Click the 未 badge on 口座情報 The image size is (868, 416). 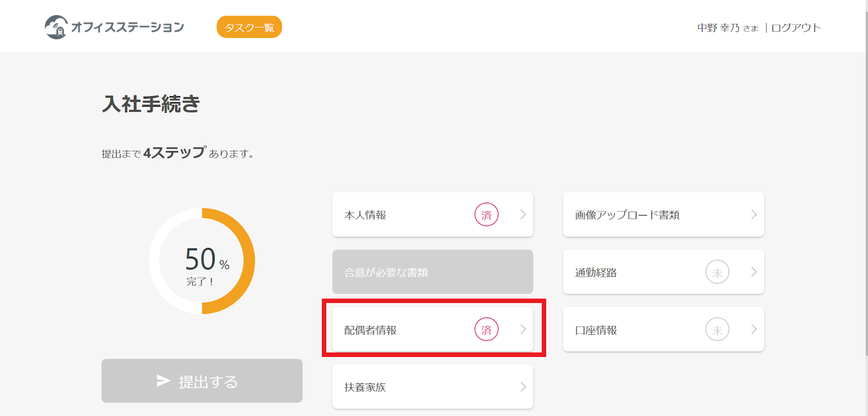[717, 329]
